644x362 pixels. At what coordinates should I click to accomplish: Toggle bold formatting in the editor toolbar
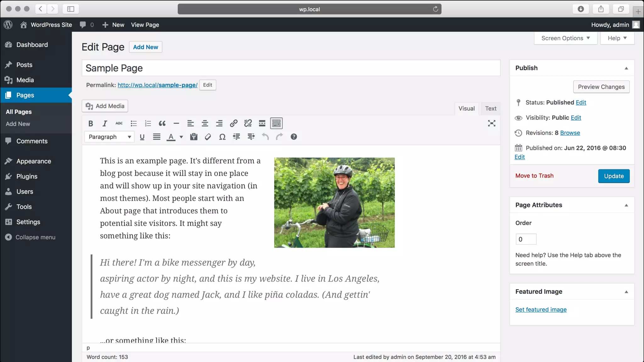click(91, 123)
